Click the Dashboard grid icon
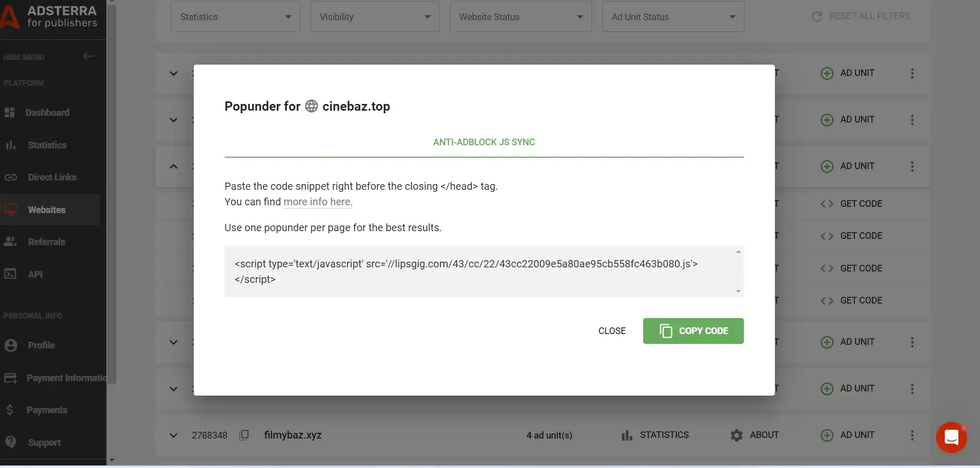Screen dimensions: 980x468 [x=10, y=113]
